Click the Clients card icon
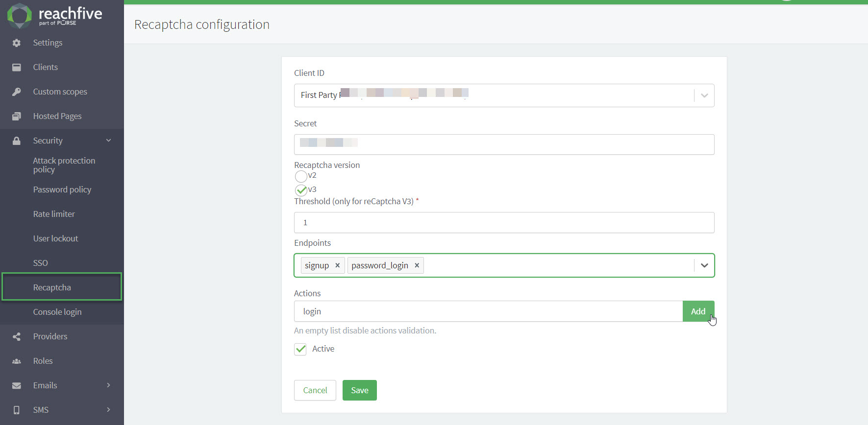Viewport: 868px width, 425px height. pos(17,67)
